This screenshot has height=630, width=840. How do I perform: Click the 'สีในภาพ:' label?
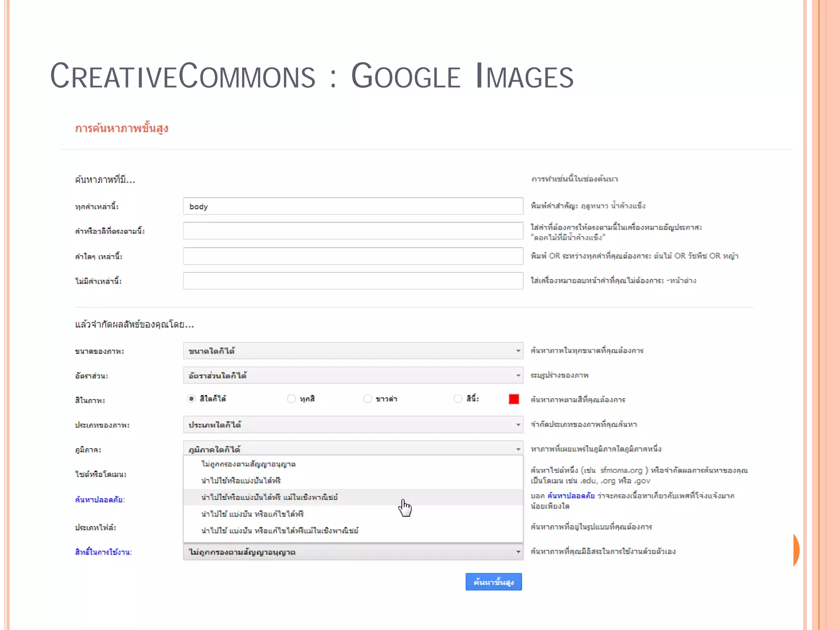[90, 400]
